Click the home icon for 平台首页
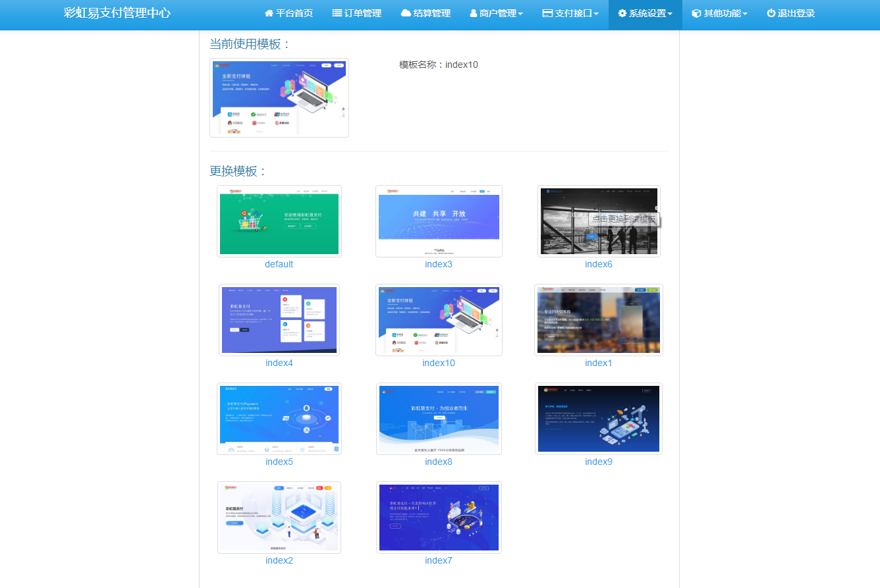Image resolution: width=880 pixels, height=588 pixels. click(x=269, y=13)
